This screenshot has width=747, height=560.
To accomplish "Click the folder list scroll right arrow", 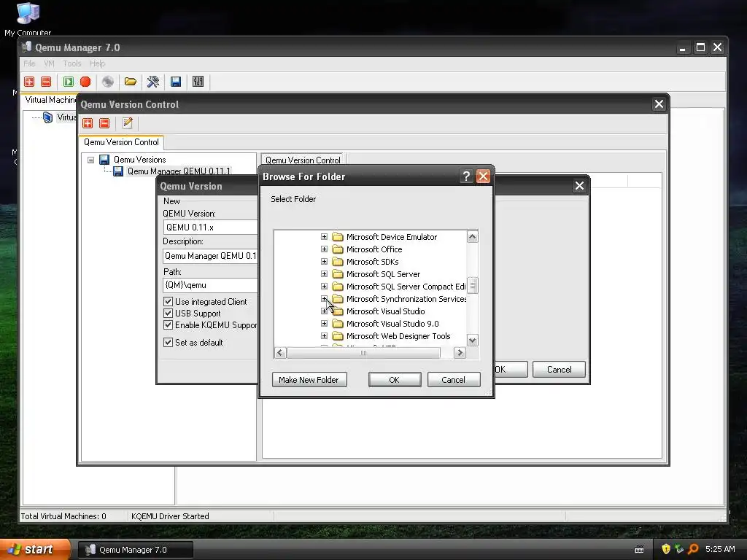I will click(460, 353).
